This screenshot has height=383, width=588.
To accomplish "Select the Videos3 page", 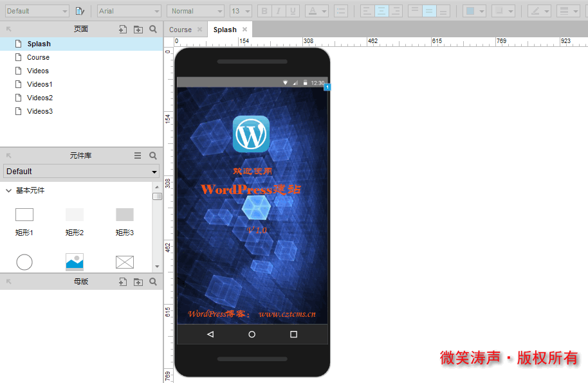I will tap(81, 111).
